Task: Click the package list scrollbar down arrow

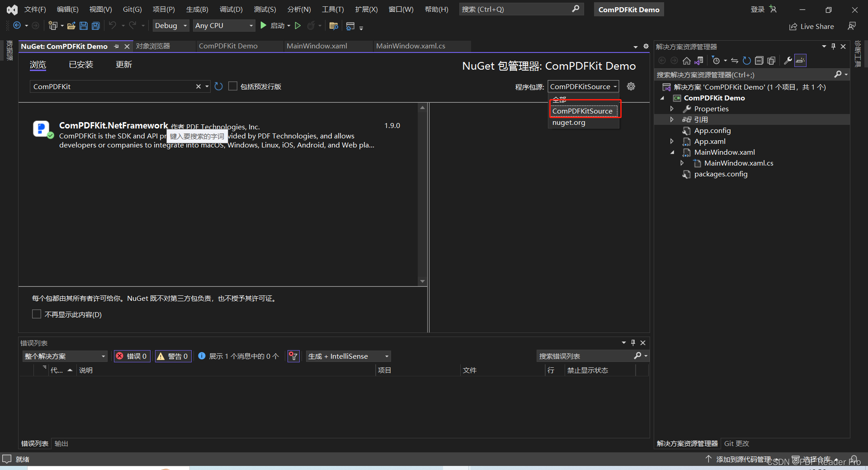Action: pos(422,281)
